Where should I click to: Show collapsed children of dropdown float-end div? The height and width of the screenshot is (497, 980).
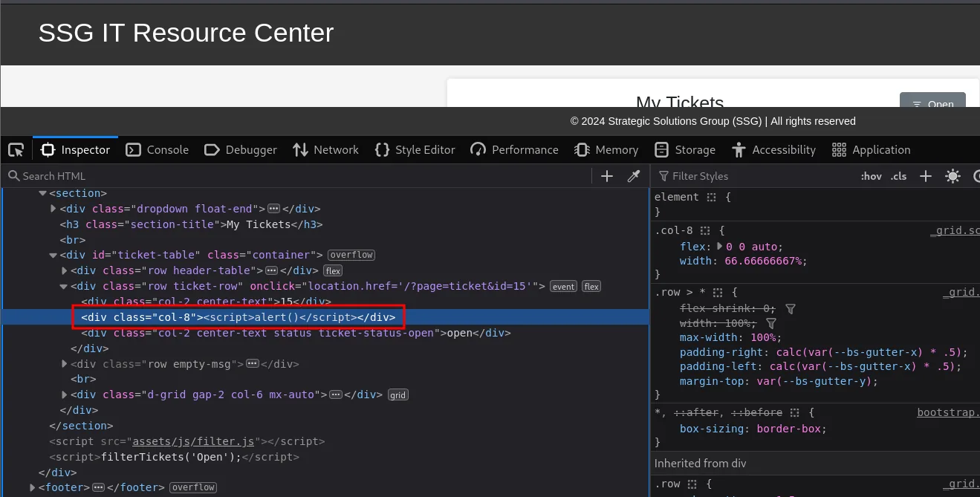point(273,209)
